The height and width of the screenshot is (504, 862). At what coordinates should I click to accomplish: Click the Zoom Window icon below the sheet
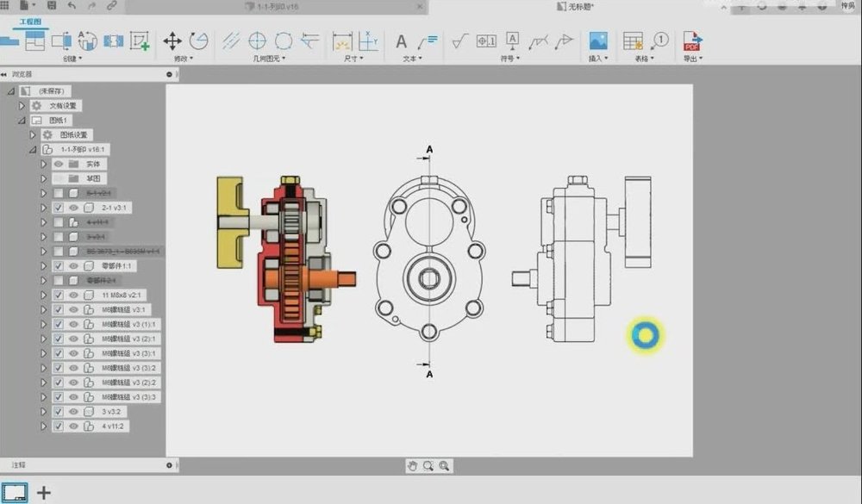[428, 466]
